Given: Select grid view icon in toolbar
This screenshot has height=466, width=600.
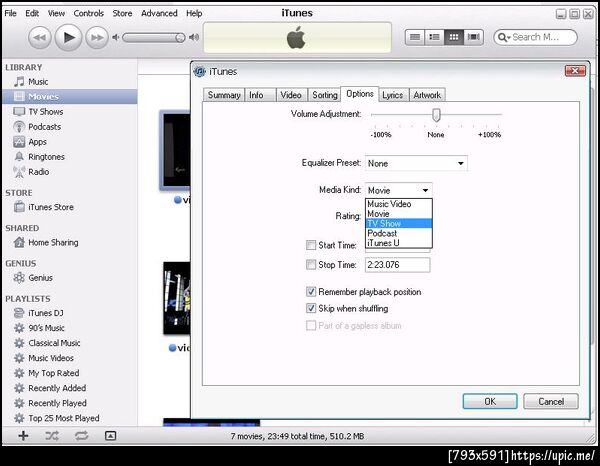Looking at the screenshot, I should tap(454, 37).
